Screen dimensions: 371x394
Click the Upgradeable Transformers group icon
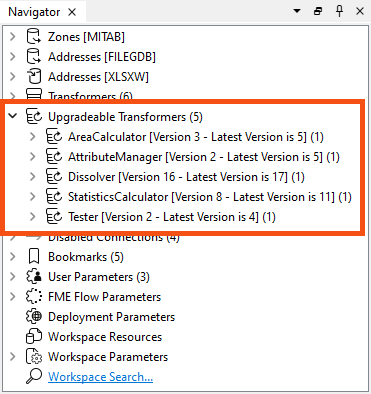[34, 116]
